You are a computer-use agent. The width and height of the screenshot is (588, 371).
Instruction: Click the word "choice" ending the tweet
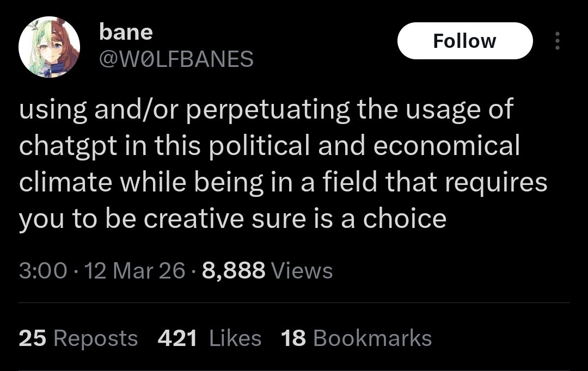pyautogui.click(x=405, y=219)
